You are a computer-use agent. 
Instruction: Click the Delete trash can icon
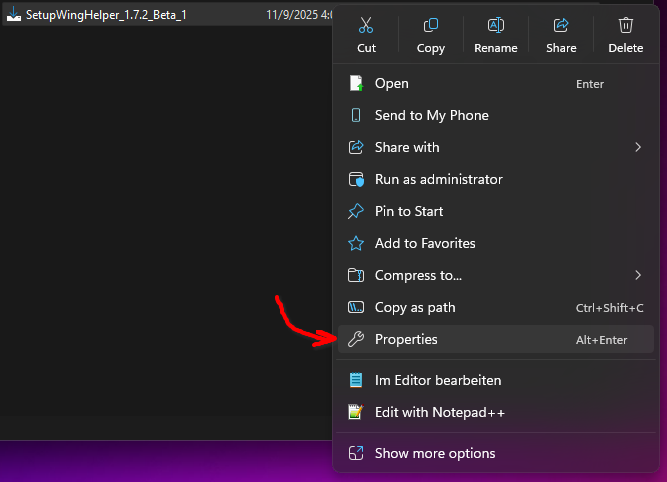point(626,26)
